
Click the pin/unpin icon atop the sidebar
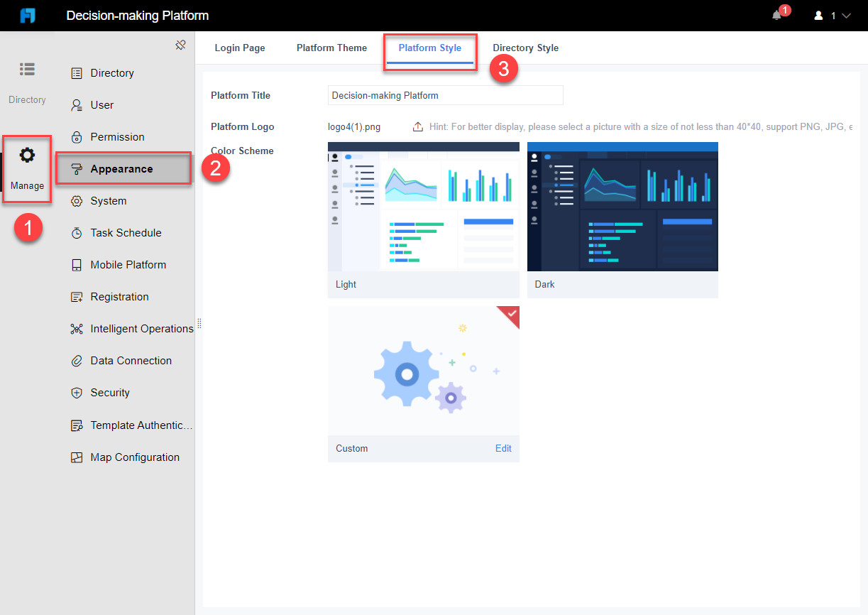(180, 44)
